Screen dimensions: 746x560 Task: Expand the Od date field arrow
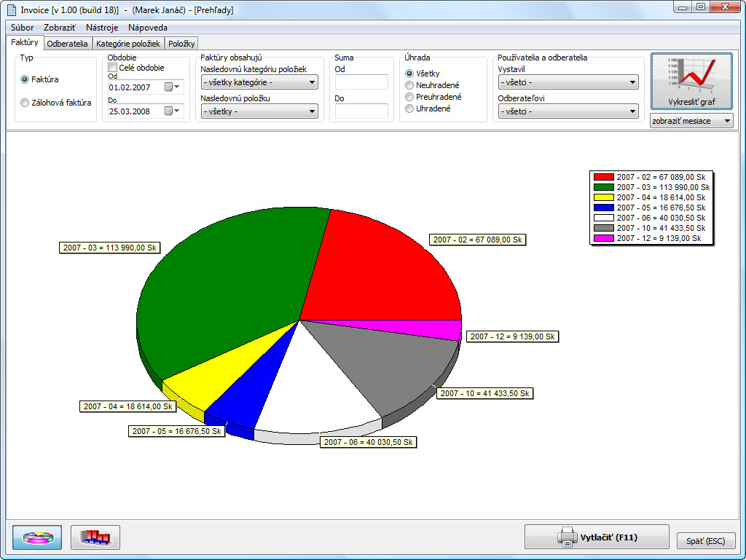tap(177, 87)
